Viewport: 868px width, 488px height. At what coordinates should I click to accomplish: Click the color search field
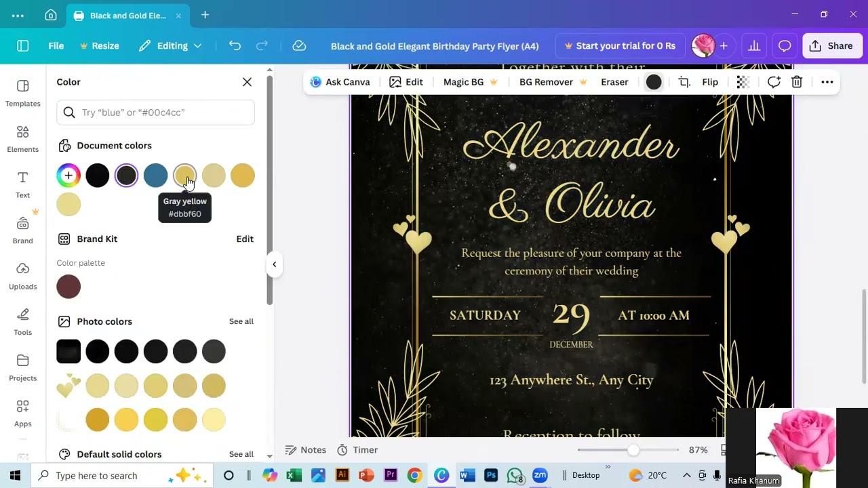point(155,113)
